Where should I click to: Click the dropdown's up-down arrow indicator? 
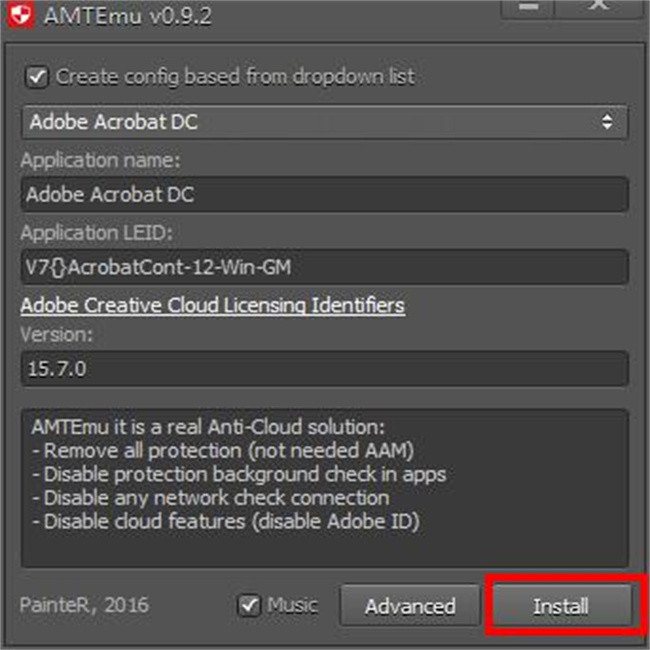click(606, 122)
